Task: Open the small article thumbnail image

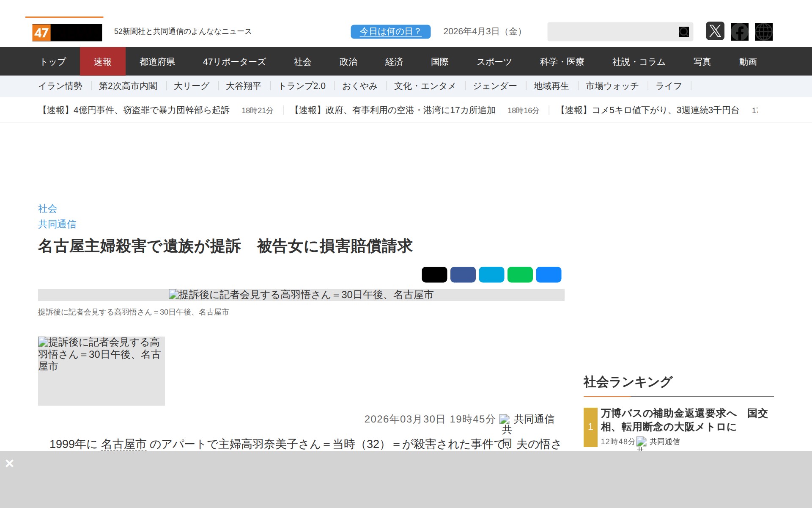Action: [x=101, y=371]
